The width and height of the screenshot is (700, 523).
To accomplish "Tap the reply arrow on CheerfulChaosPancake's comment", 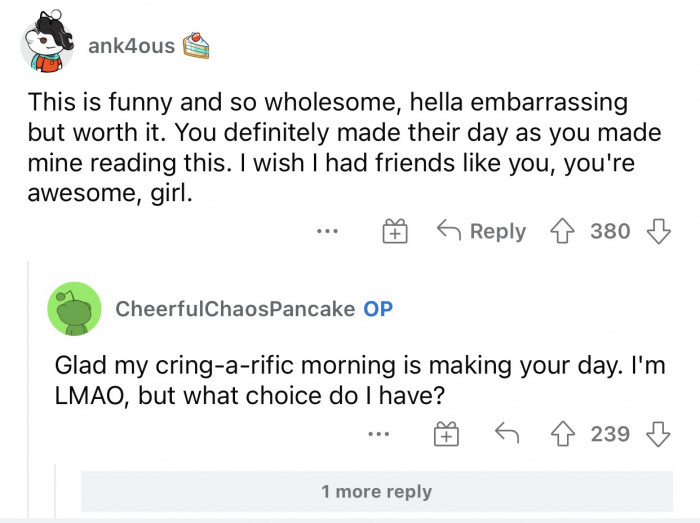I will click(x=508, y=433).
